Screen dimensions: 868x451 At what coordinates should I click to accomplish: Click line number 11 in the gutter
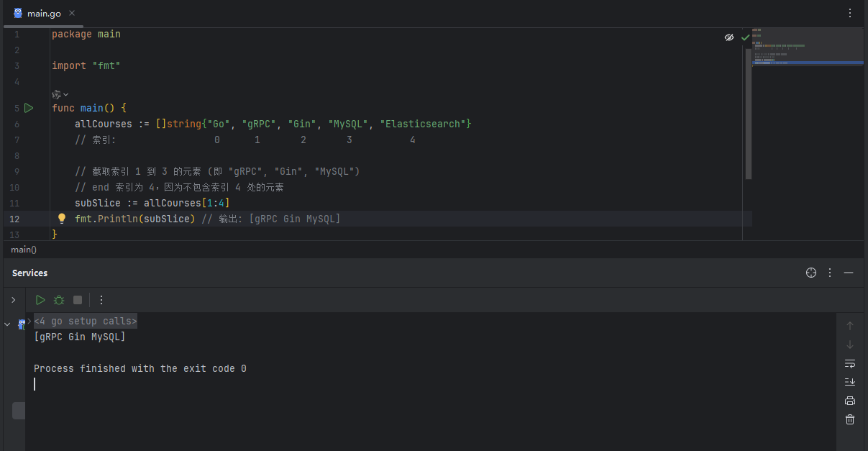(x=15, y=203)
